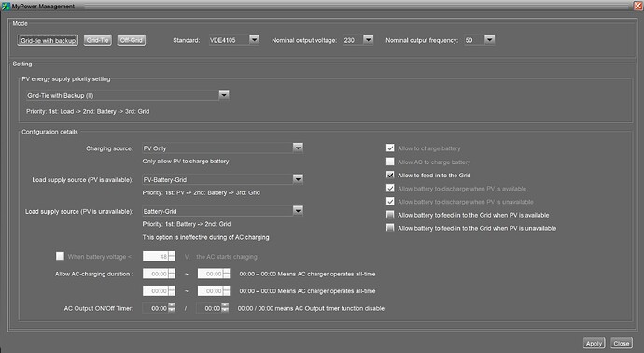The width and height of the screenshot is (644, 353).
Task: Close the MyPower Management dialog
Action: click(622, 343)
